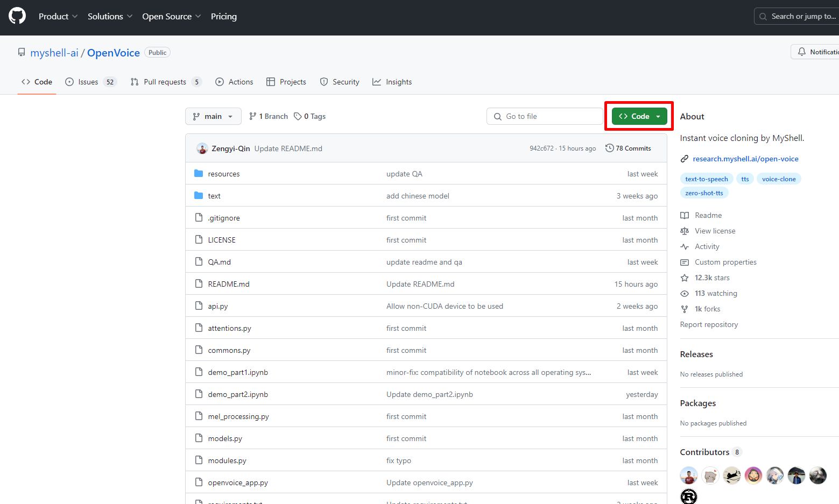Open the Security tab

pyautogui.click(x=340, y=82)
